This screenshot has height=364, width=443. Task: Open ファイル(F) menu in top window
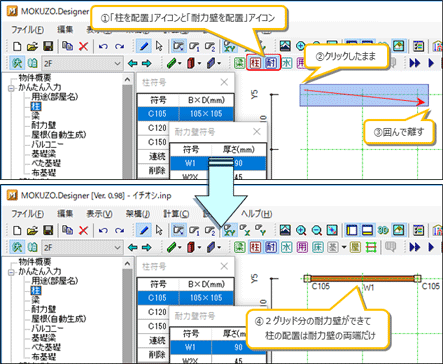pyautogui.click(x=27, y=30)
